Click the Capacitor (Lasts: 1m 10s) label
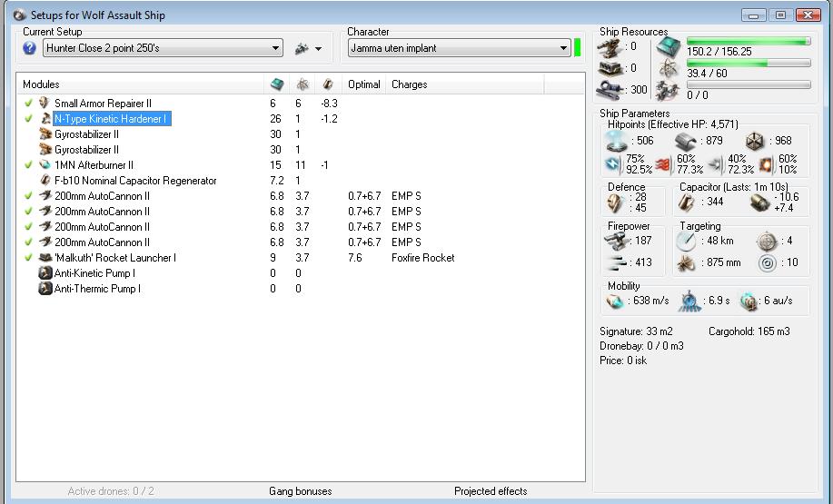 pos(734,187)
